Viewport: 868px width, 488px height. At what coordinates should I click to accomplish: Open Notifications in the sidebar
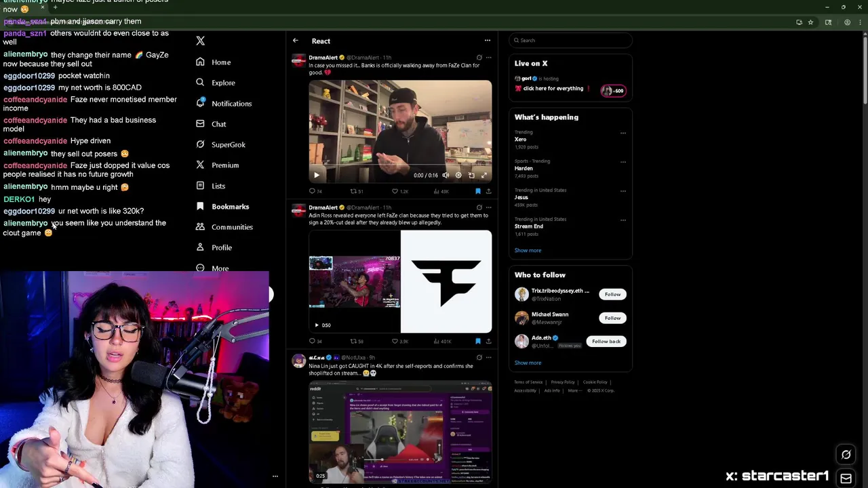223,104
